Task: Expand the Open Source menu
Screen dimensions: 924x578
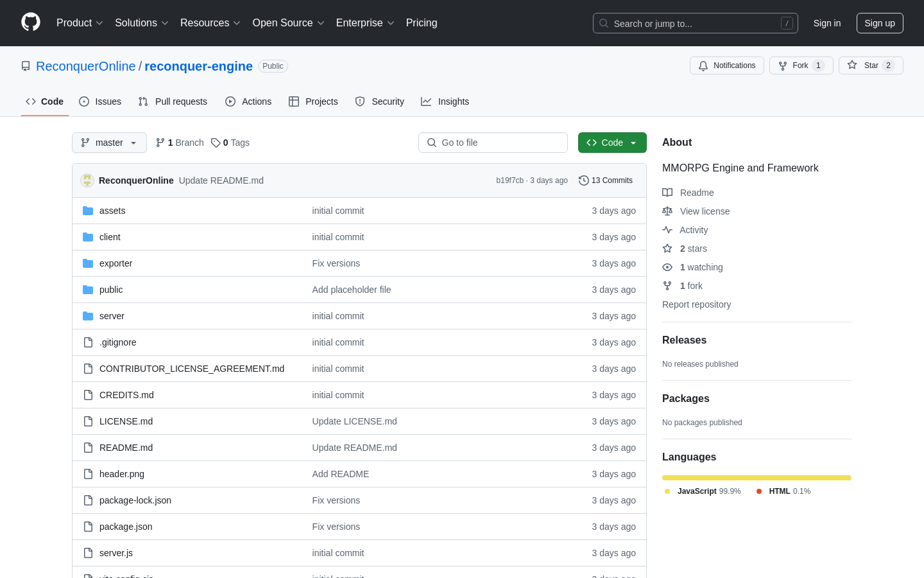Action: point(289,23)
